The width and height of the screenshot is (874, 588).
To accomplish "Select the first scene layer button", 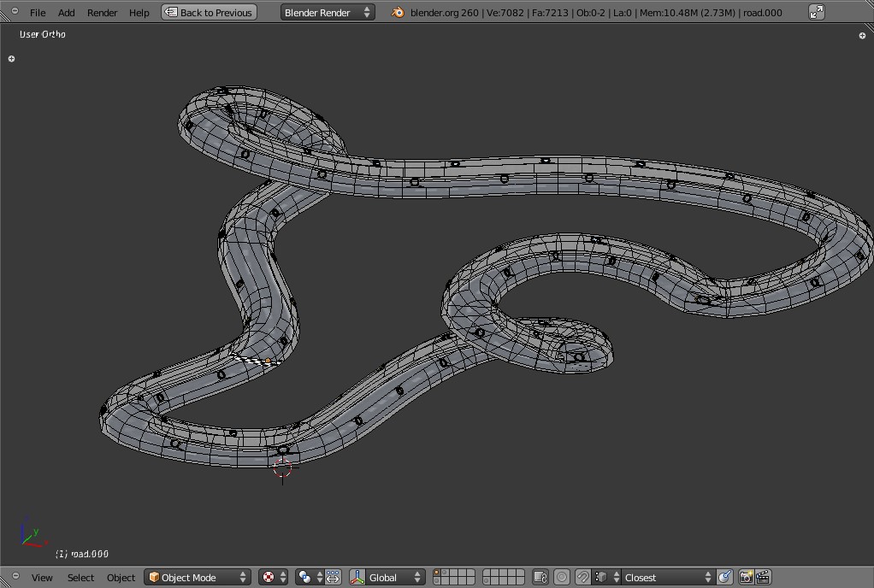I will [437, 573].
